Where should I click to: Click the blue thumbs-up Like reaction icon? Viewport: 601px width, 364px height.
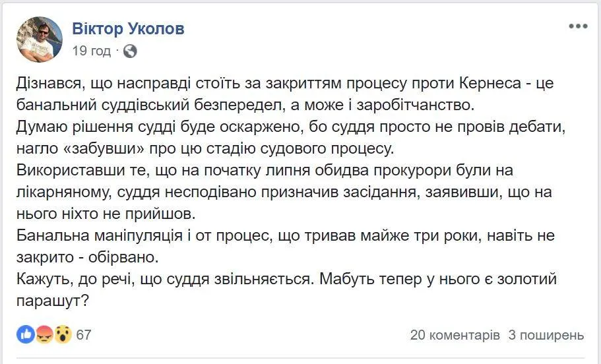[26, 334]
